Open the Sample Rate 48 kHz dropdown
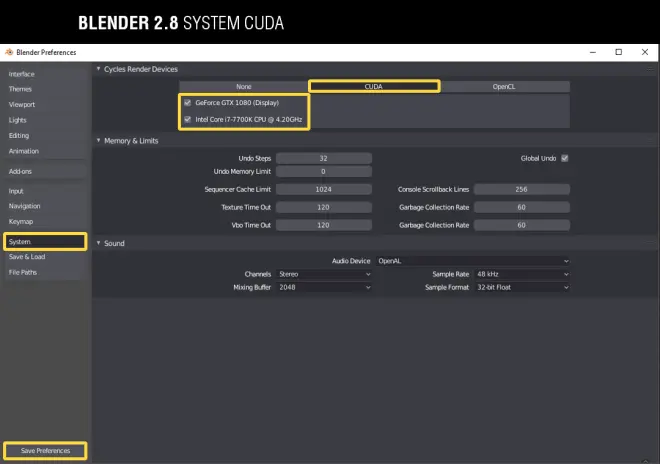 [x=522, y=274]
